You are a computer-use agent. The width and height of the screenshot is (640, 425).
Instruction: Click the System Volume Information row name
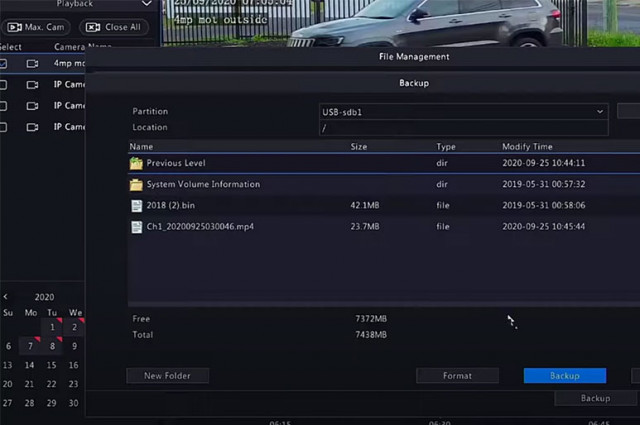pyautogui.click(x=203, y=184)
